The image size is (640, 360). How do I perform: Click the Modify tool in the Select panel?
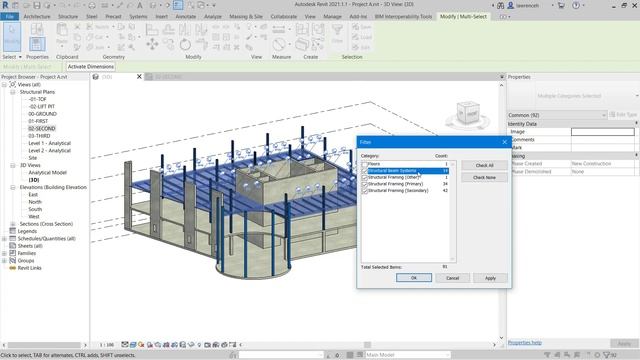11,36
